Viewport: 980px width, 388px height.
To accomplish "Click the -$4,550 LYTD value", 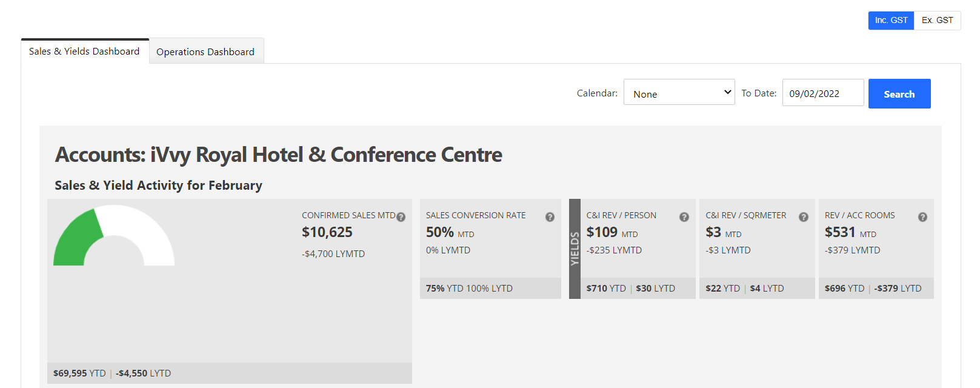I will (143, 373).
